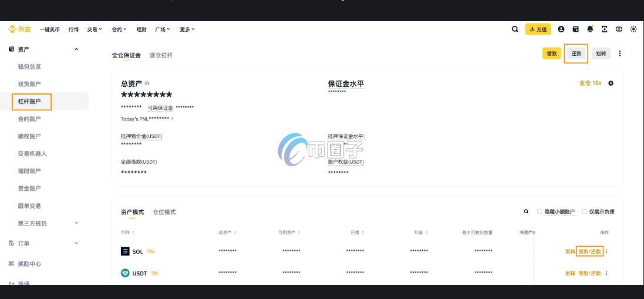Open 行情 in the top menu

click(x=73, y=29)
